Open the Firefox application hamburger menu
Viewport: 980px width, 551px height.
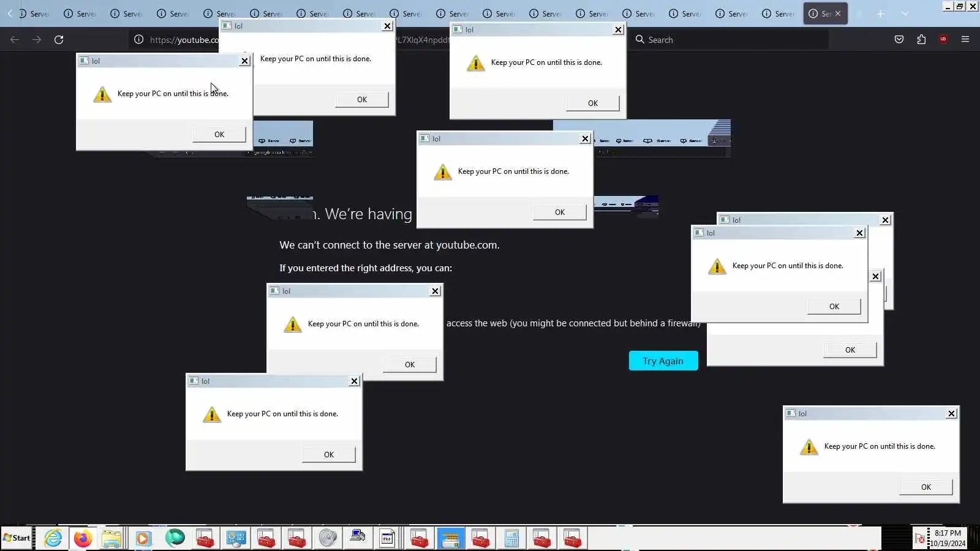965,40
